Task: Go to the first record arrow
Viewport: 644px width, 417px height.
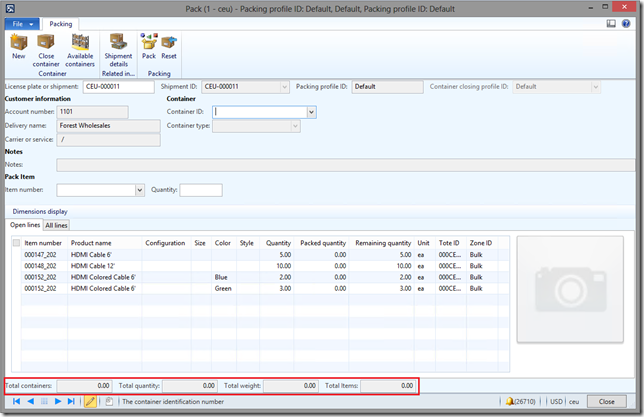Action: 14,401
